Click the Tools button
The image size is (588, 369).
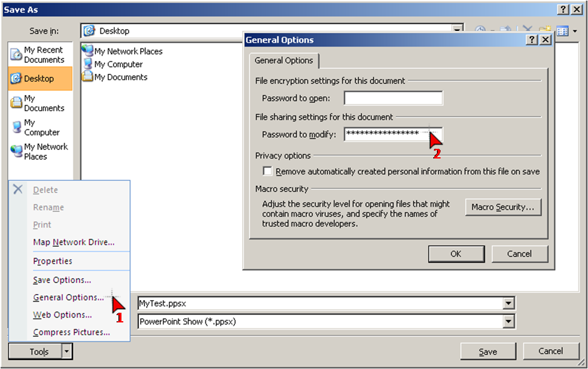(35, 351)
